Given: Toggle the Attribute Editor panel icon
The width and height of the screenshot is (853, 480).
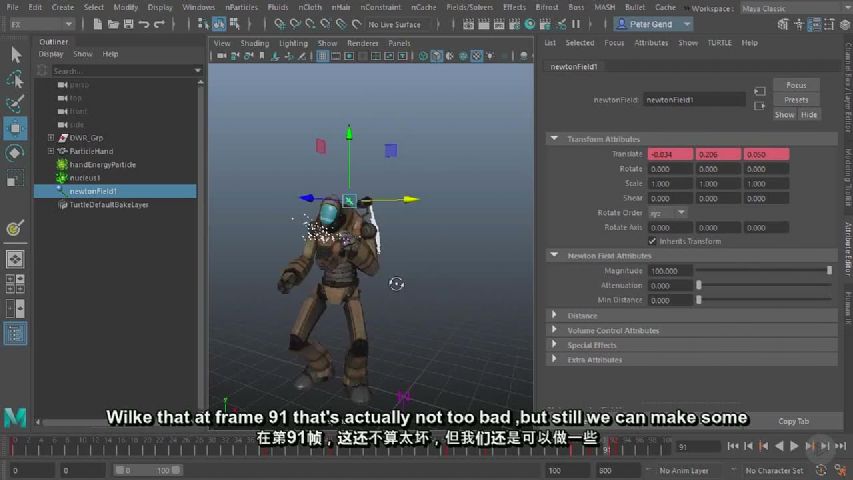Looking at the screenshot, I should coord(814,24).
